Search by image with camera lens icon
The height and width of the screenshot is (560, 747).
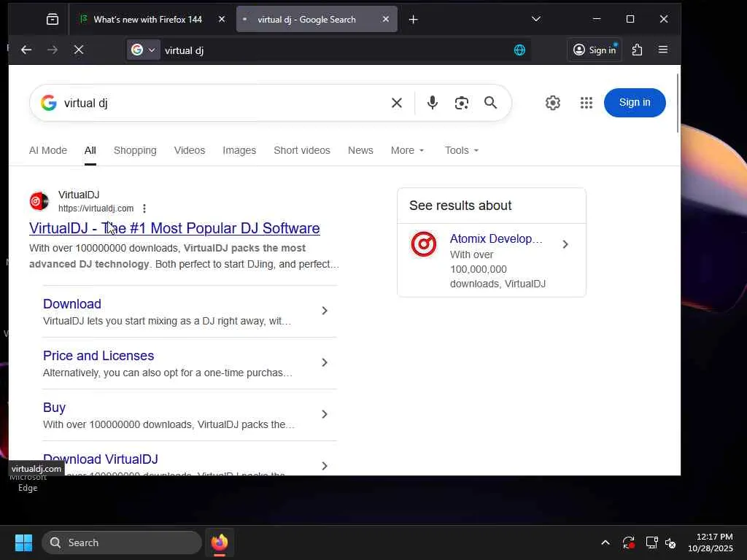(461, 103)
